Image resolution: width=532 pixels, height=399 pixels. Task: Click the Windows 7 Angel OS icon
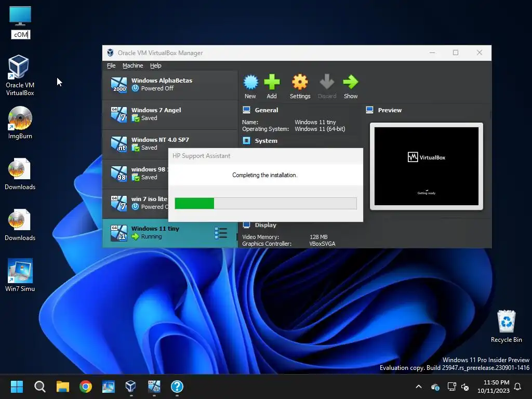119,114
